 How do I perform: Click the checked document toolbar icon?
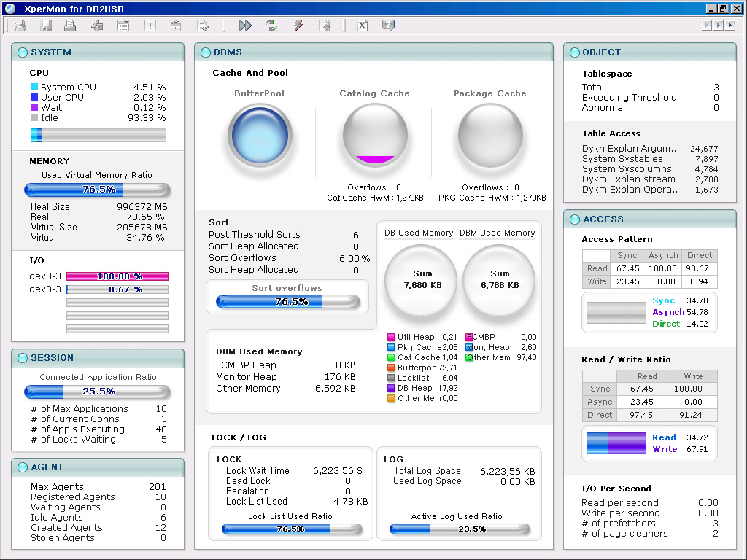pyautogui.click(x=203, y=26)
